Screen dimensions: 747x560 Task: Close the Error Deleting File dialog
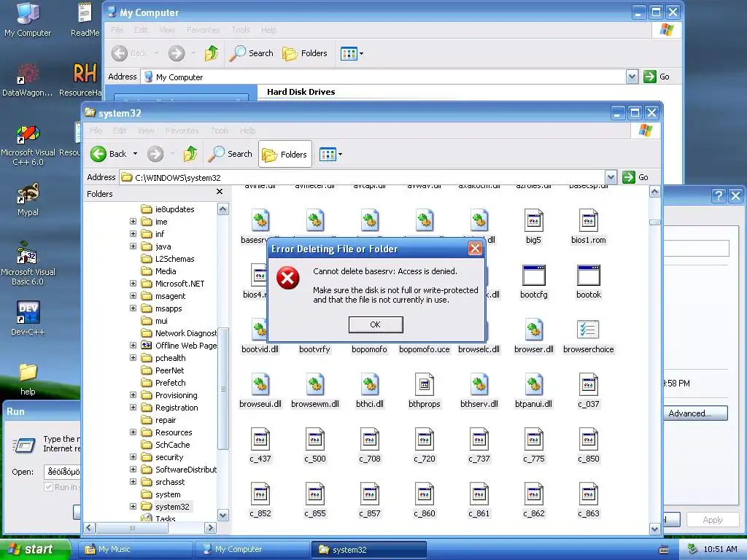click(x=475, y=249)
